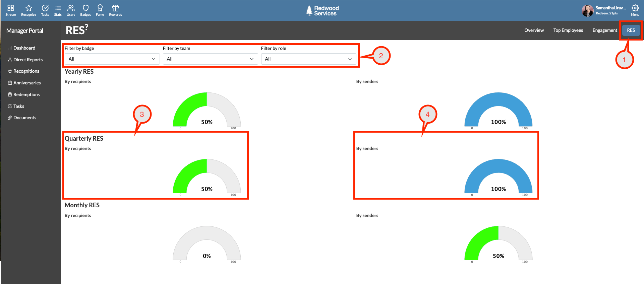
Task: Click the Monthly RES heading
Action: (82, 205)
